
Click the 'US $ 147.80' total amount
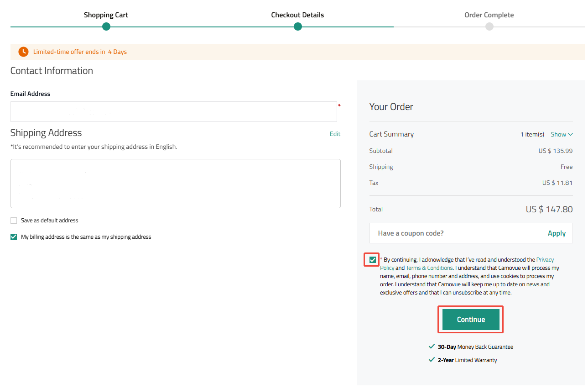(549, 210)
